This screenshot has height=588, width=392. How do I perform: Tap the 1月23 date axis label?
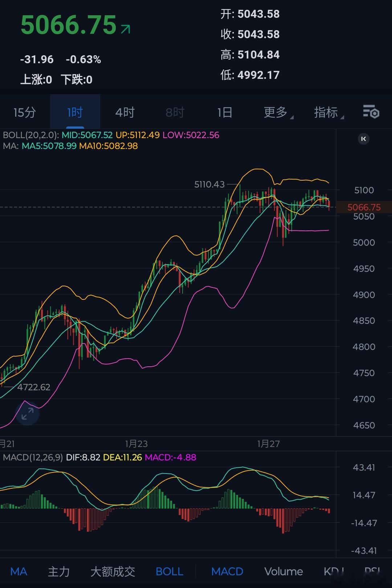tap(136, 444)
